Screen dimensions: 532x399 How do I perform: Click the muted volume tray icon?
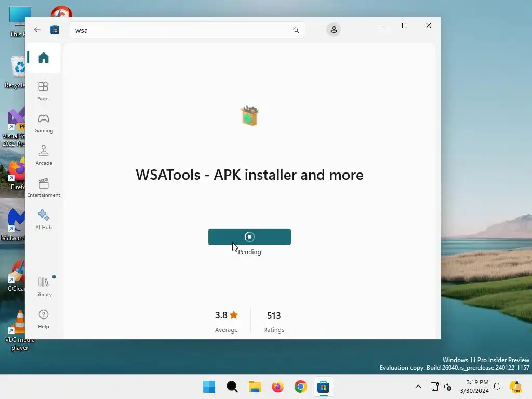(447, 387)
